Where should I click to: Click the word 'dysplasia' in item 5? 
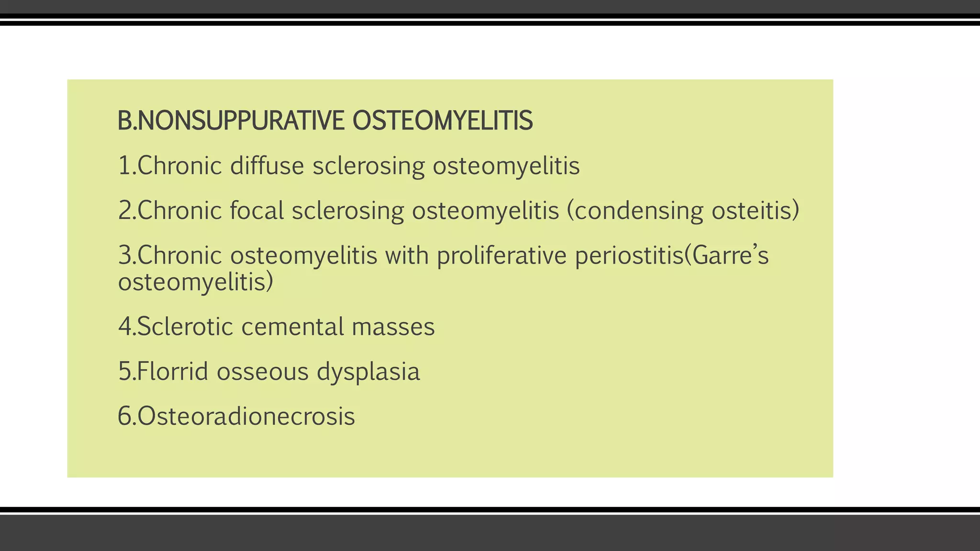[368, 371]
